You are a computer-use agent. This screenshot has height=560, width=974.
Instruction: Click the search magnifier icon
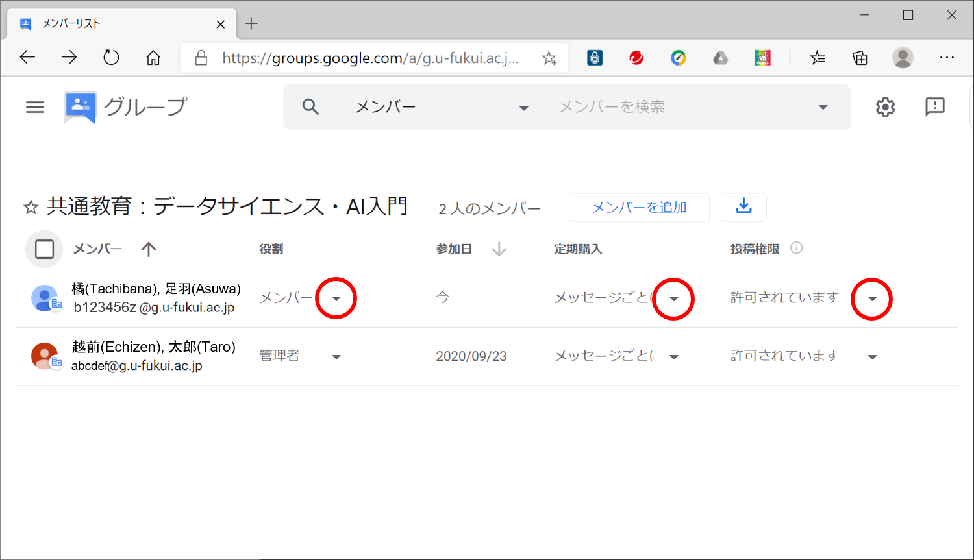310,107
